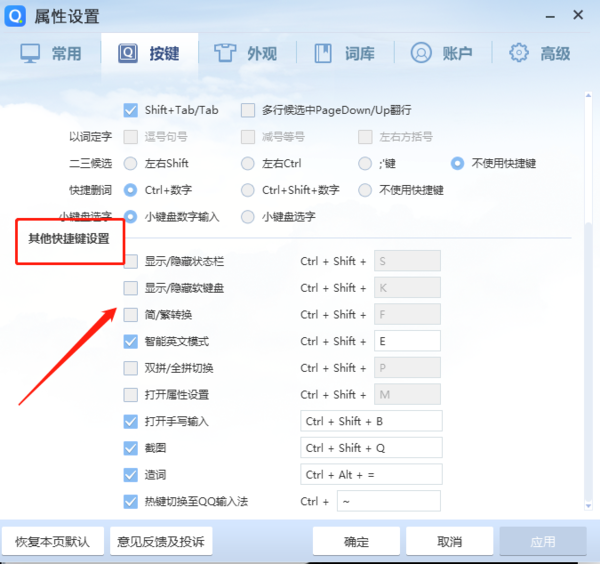Uncheck the 造词 shortcut checkbox
The image size is (600, 564).
point(130,475)
